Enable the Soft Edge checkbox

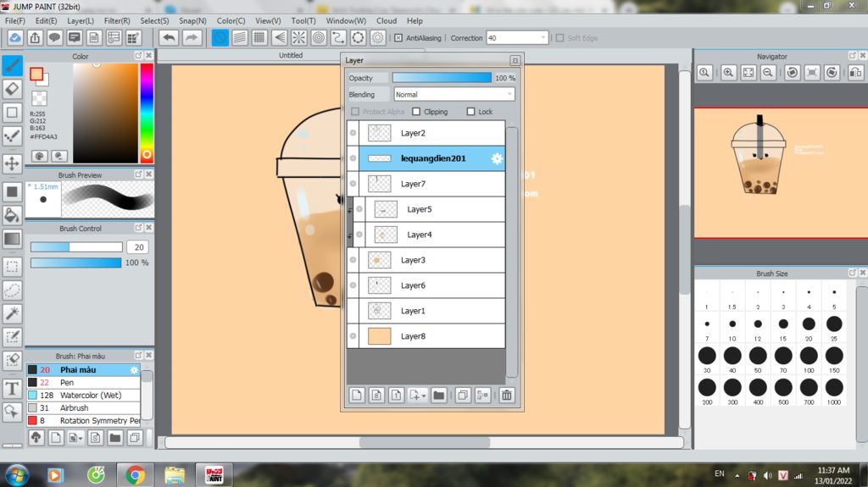click(x=559, y=38)
